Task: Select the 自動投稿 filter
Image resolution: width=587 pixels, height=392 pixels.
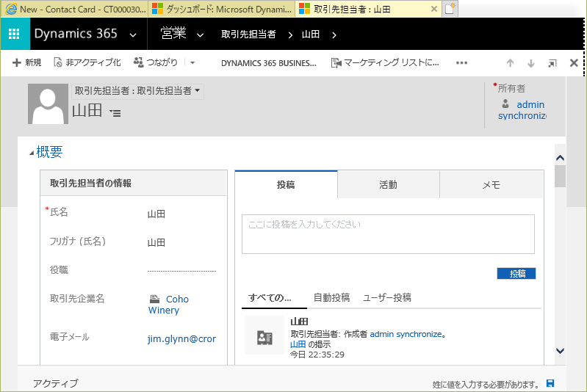Action: [331, 298]
